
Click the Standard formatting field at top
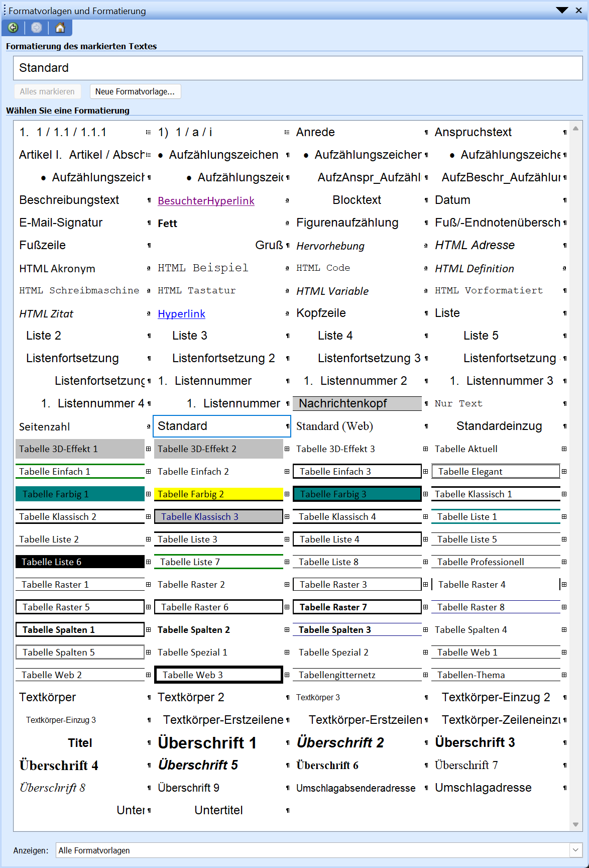pyautogui.click(x=298, y=68)
